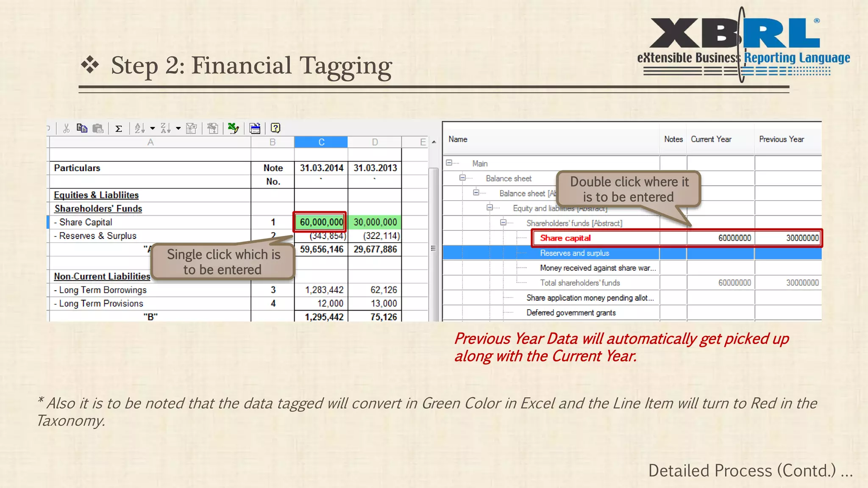Click Total shareholders' funds previous year 30000000

click(802, 283)
